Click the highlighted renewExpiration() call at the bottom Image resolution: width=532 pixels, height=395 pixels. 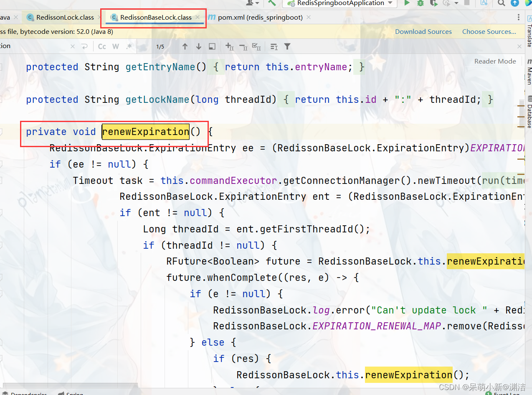(408, 375)
